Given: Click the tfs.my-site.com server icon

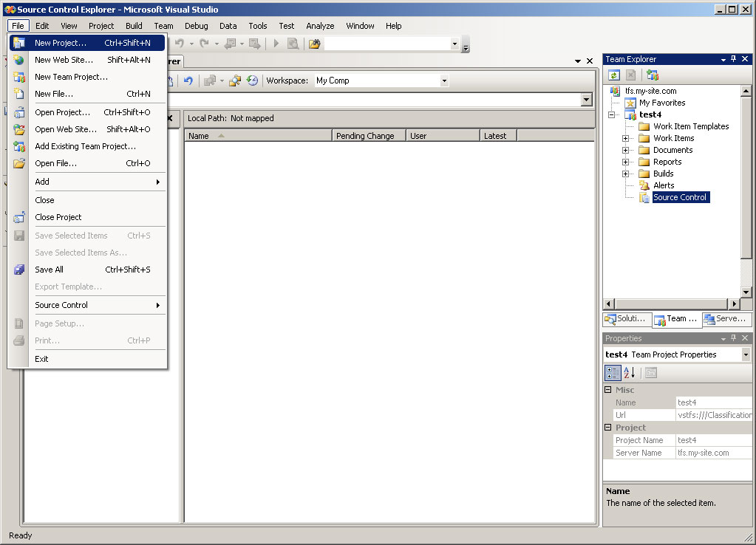Looking at the screenshot, I should pyautogui.click(x=615, y=91).
